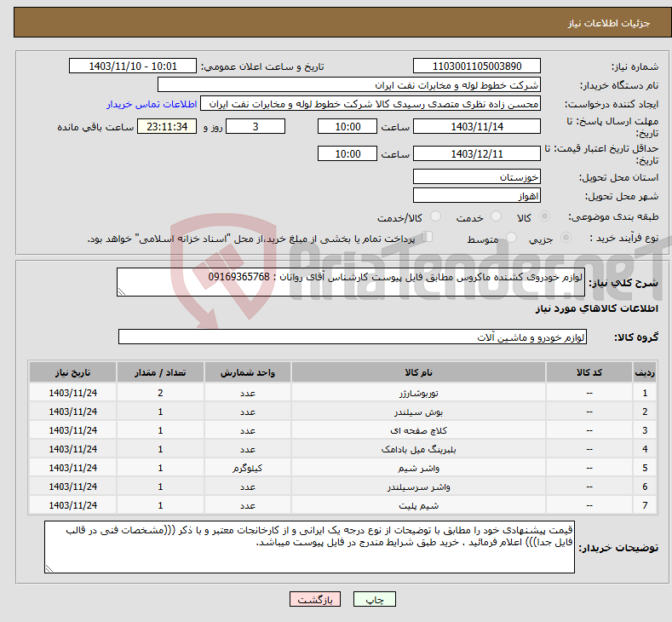Select the کالا/خدمت radio button
Screen dimensions: 672x622
pos(435,216)
